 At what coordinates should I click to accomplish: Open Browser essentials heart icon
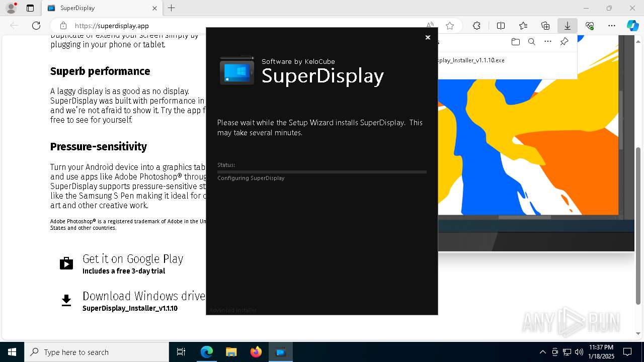point(590,26)
